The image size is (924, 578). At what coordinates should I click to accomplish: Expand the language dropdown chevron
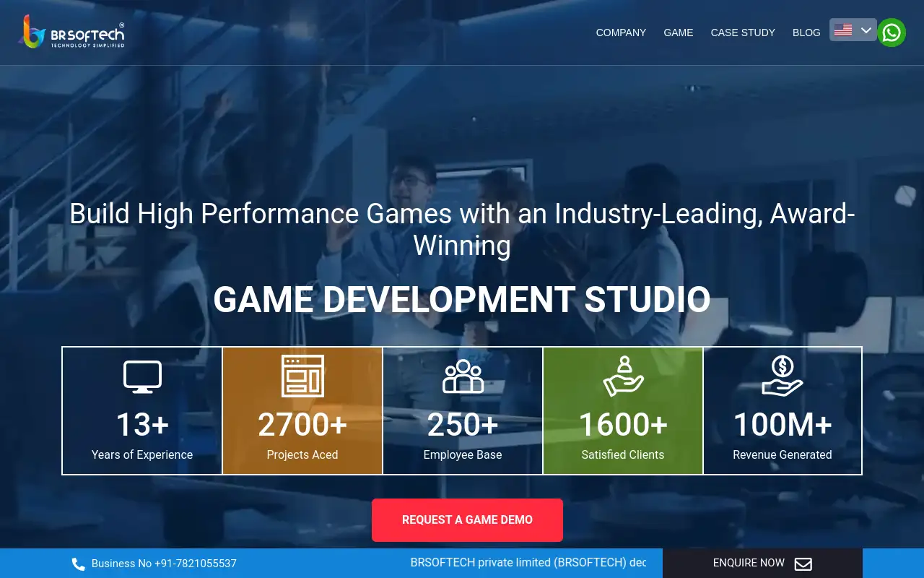pos(866,30)
